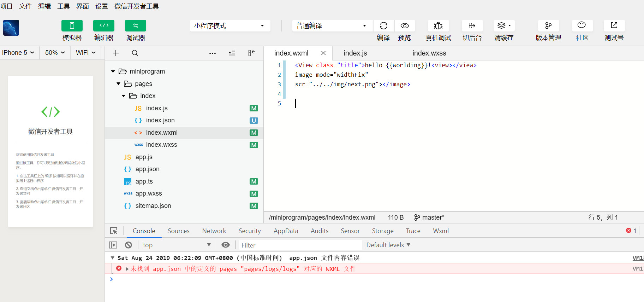Open app.ts in the file tree
Viewport: 644px width, 302px height.
coord(184,181)
